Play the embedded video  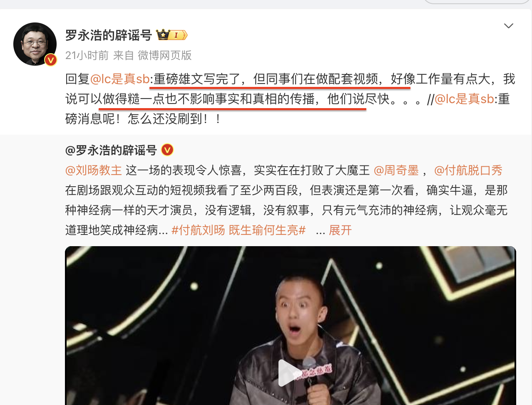(290, 373)
